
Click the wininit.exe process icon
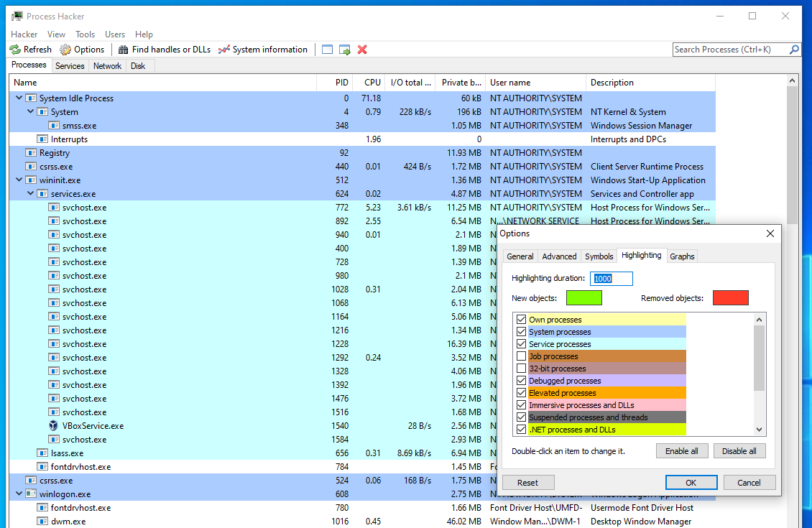pyautogui.click(x=31, y=180)
